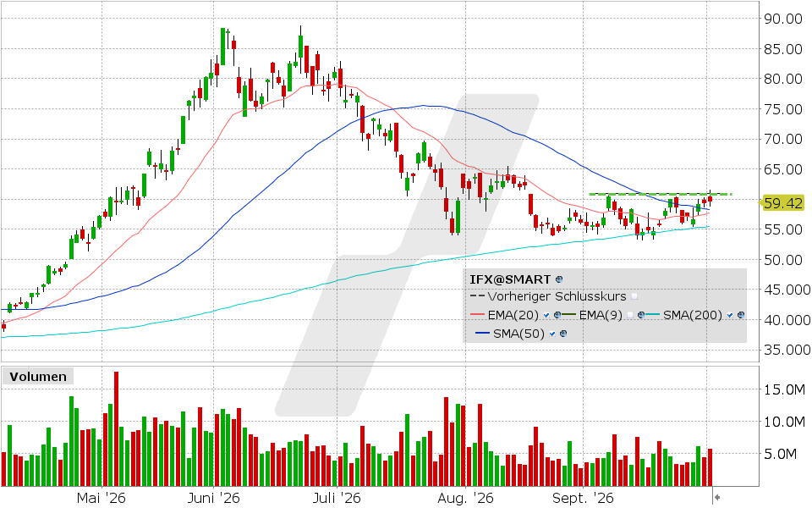Click the 40.000 price axis label
Screen dimensions: 812x508
[787, 320]
